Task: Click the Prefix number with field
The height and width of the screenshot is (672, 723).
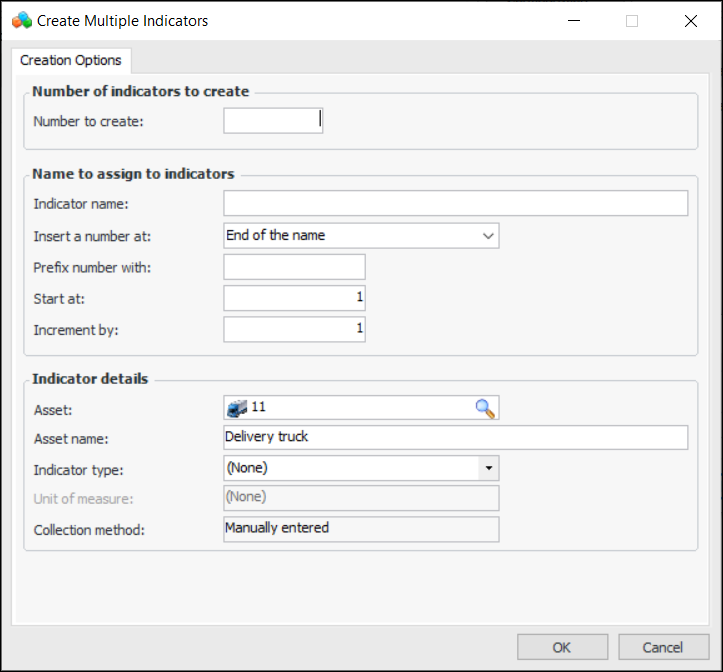Action: tap(294, 267)
